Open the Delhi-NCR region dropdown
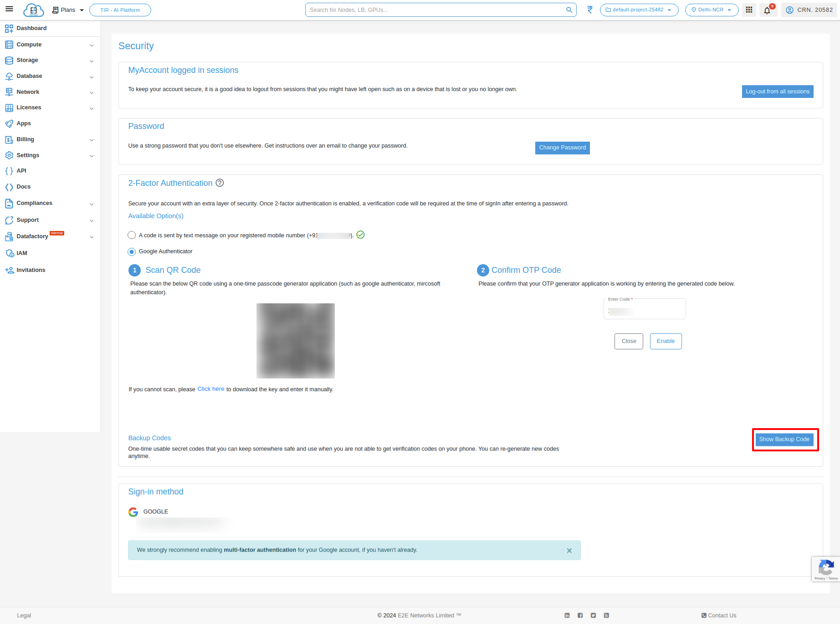Image resolution: width=840 pixels, height=624 pixels. point(712,10)
